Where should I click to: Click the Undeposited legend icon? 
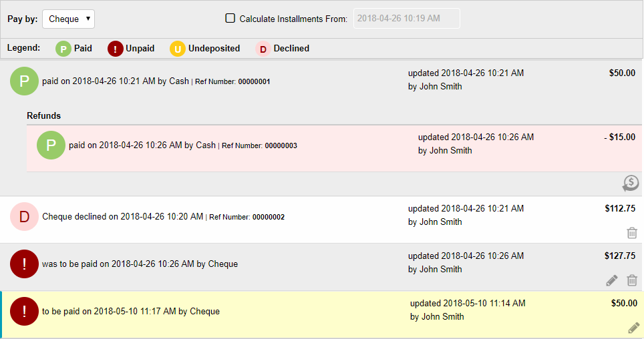click(177, 49)
